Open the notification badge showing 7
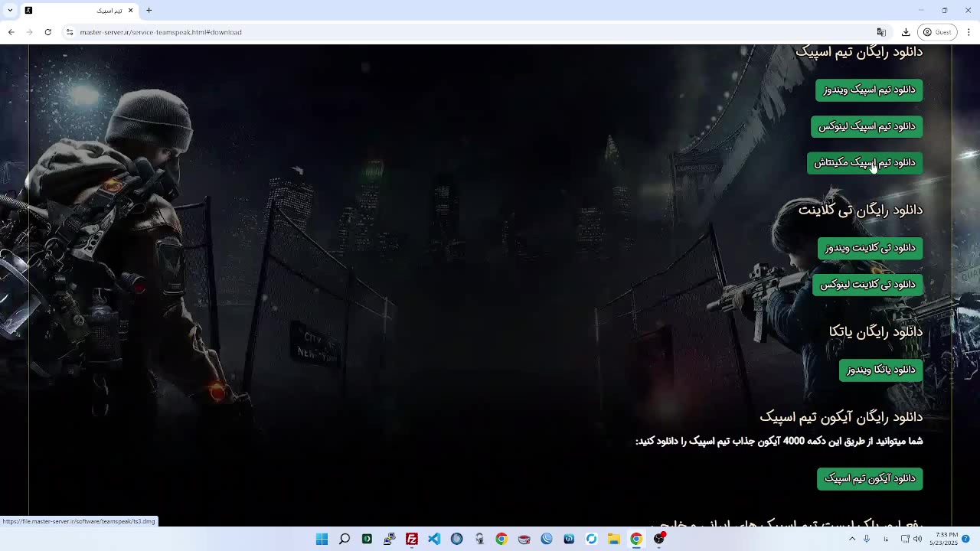The height and width of the screenshot is (551, 980). click(965, 539)
